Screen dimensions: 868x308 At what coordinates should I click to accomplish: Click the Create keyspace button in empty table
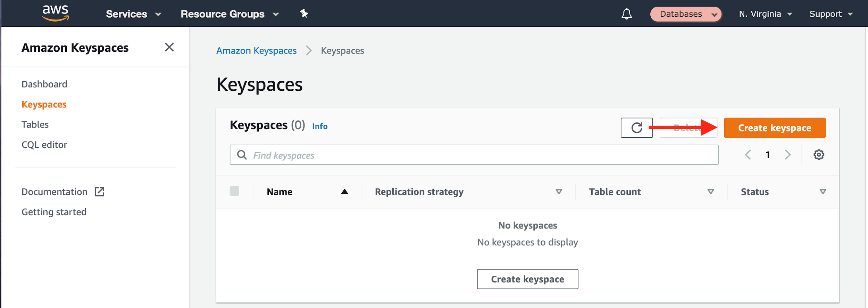(x=527, y=279)
